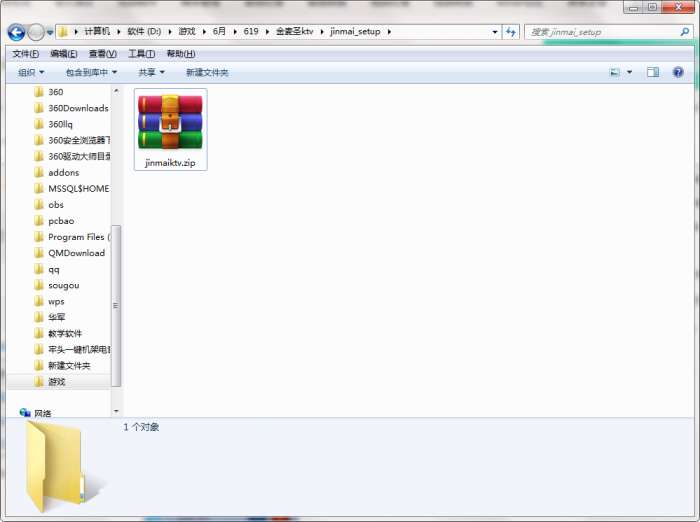Click the large folder icon in details pane
Screen dimensions: 700x522
(56, 465)
